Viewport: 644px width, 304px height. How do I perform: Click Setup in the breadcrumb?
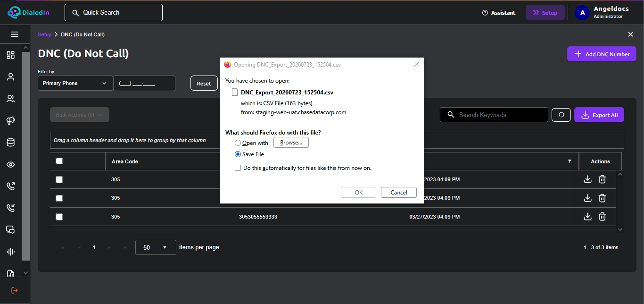[44, 34]
